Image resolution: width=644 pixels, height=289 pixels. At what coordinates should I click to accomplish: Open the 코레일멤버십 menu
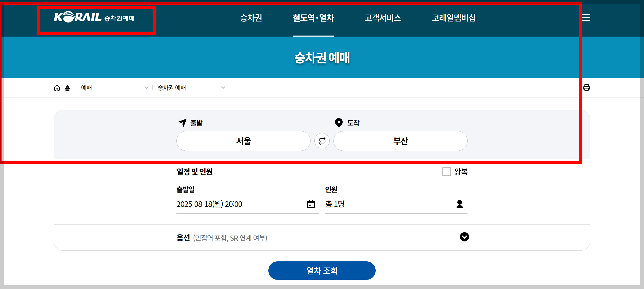click(x=454, y=18)
